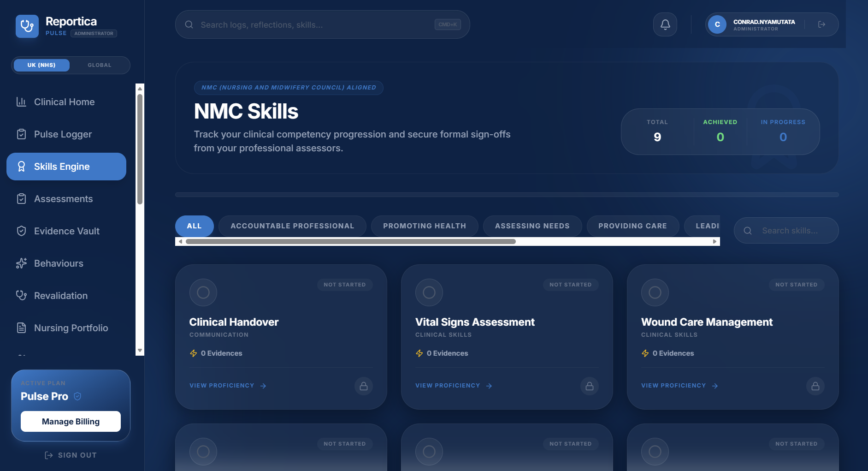Click the status circle on Vital Signs Assessment card
This screenshot has height=471, width=868.
click(429, 292)
